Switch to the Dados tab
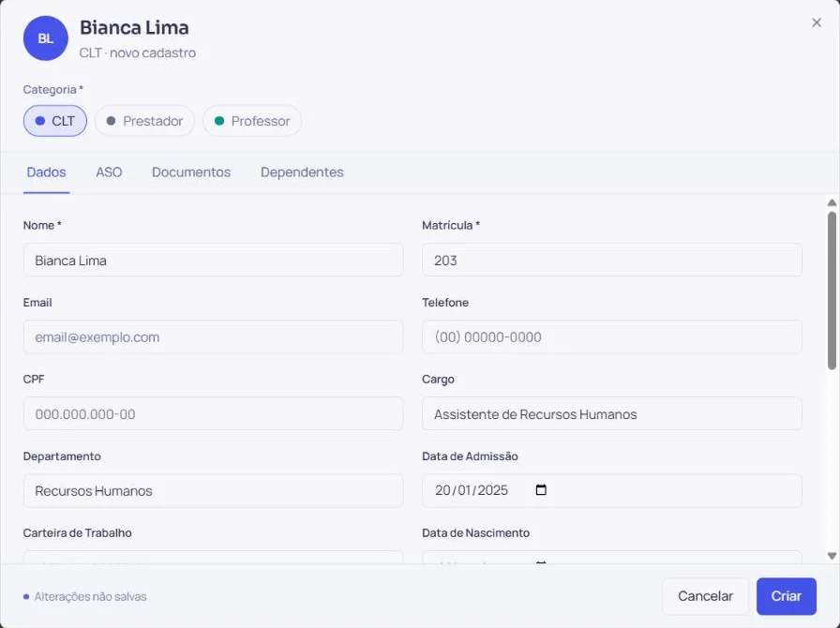Viewport: 840px width, 628px height. click(46, 172)
